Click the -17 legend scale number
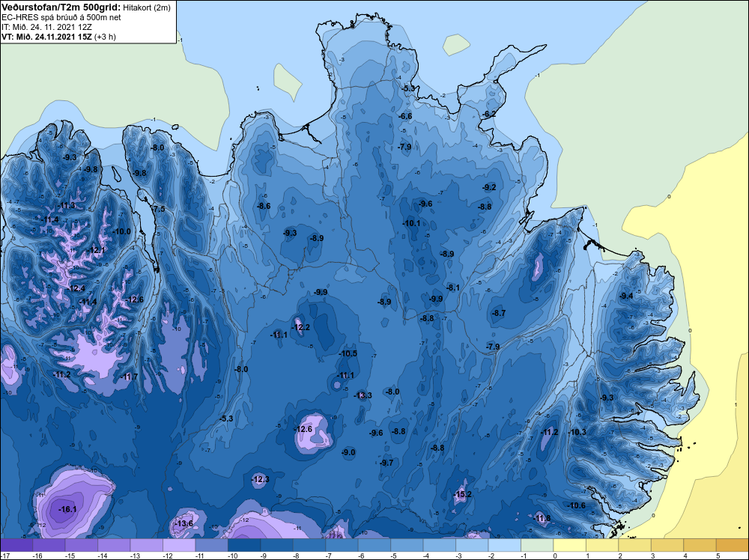 point(4,556)
